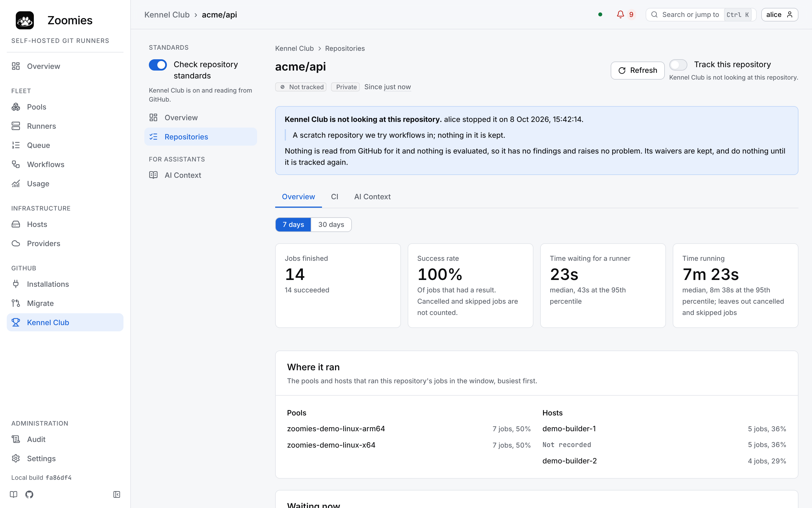Switch to the AI Context tab
This screenshot has height=508, width=812.
point(372,196)
